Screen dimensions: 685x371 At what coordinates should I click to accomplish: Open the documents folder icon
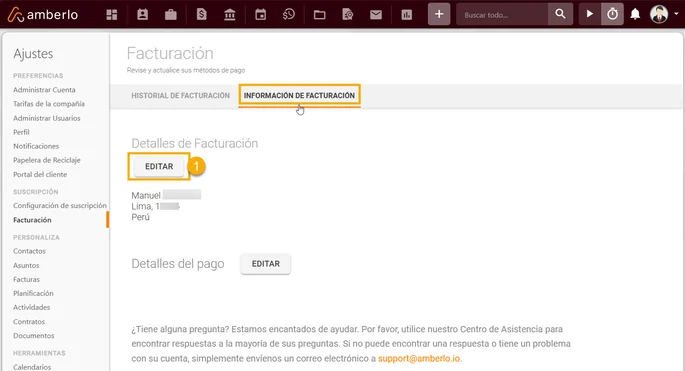319,15
